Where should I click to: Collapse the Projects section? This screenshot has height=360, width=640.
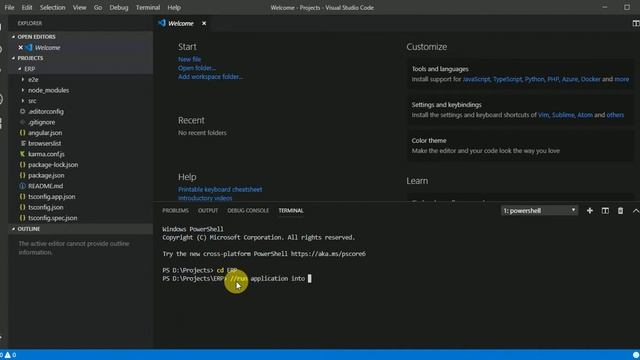[x=13, y=58]
